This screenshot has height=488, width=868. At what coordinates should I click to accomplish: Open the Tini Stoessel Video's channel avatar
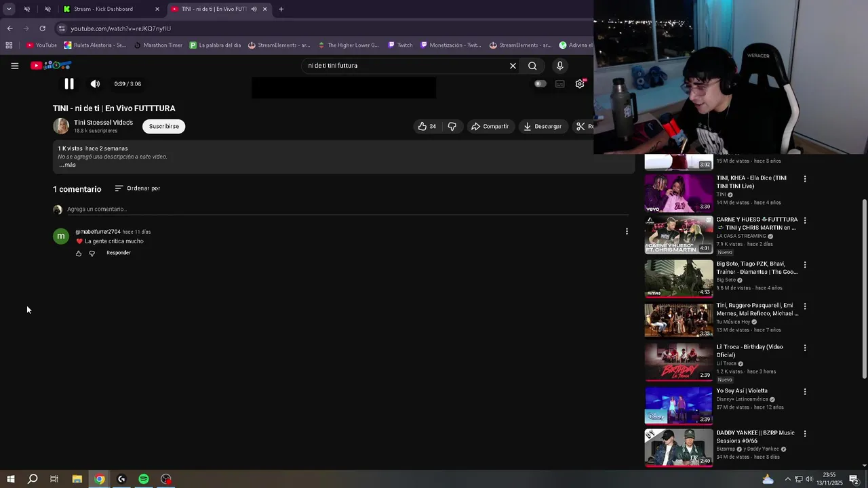point(61,126)
